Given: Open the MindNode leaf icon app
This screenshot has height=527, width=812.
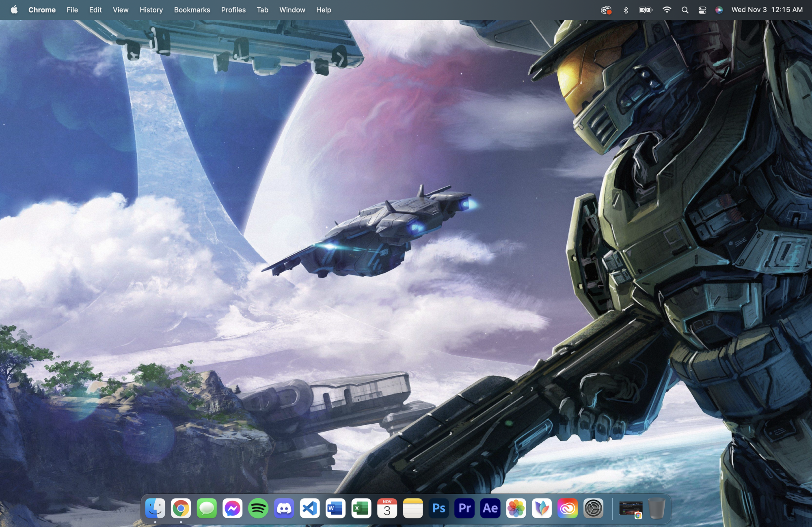Looking at the screenshot, I should click(x=542, y=508).
